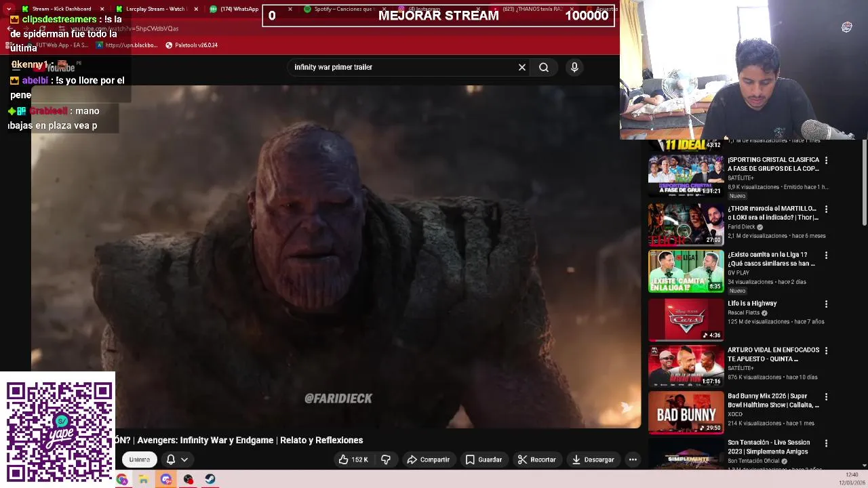Image resolution: width=868 pixels, height=488 pixels.
Task: Open the options menu for Son Tentación Live Session
Action: tap(826, 443)
